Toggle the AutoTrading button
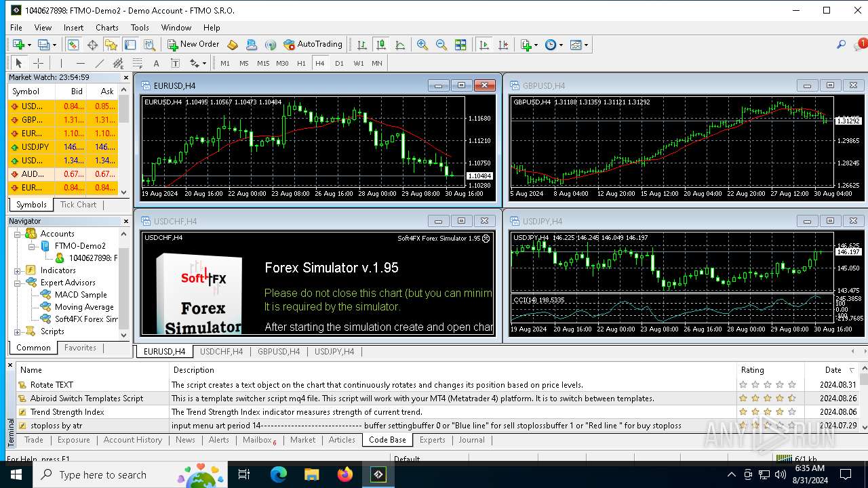Screen dimensions: 868x488 pos(313,45)
